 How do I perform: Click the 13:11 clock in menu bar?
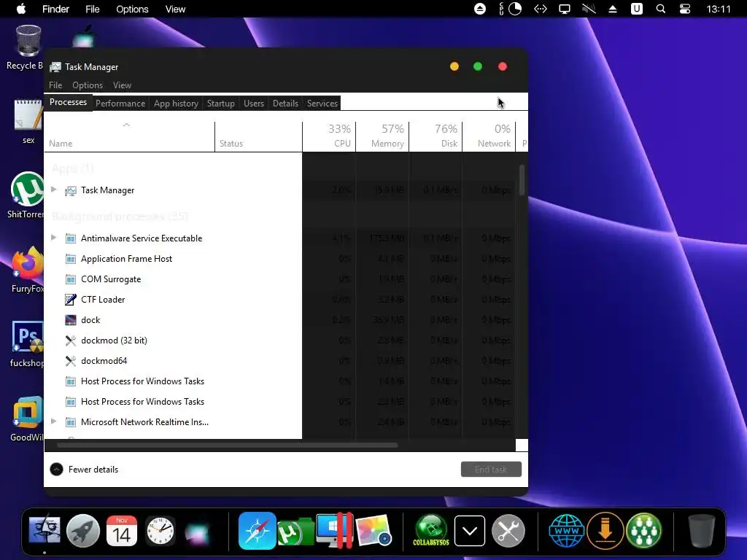tap(719, 9)
